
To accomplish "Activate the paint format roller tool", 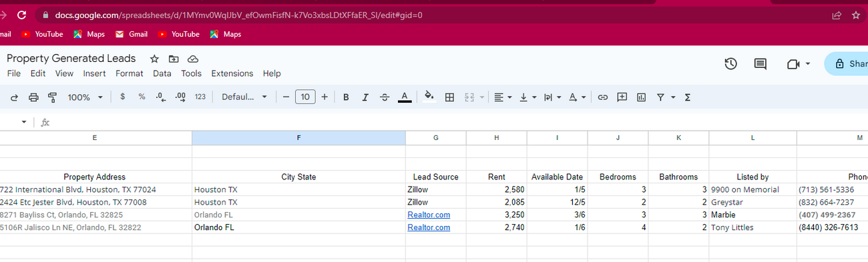I will (x=52, y=97).
